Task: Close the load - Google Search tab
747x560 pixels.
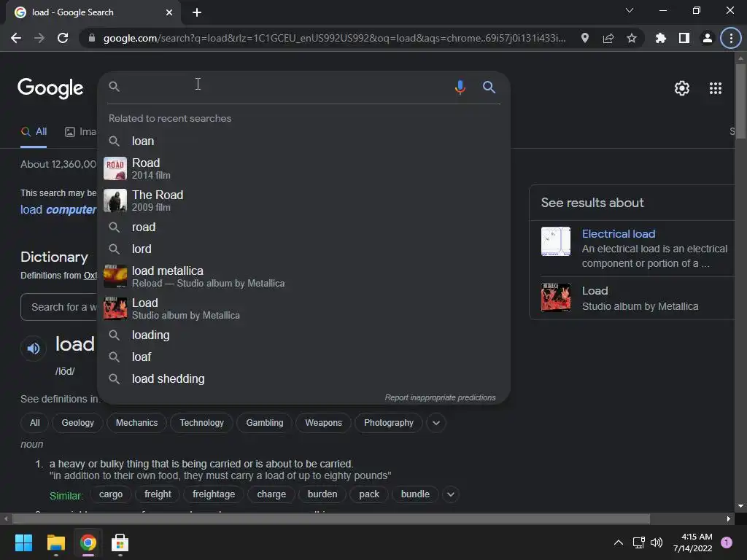Action: [169, 12]
